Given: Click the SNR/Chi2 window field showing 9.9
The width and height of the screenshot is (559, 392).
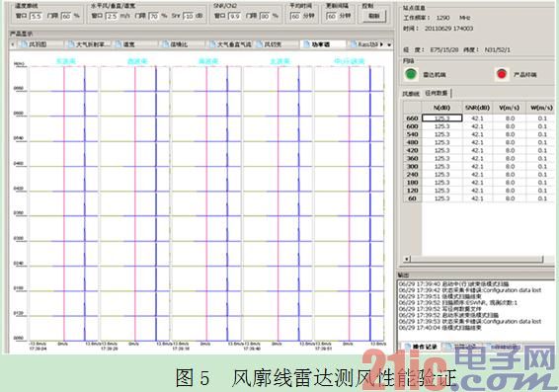Looking at the screenshot, I should (234, 16).
